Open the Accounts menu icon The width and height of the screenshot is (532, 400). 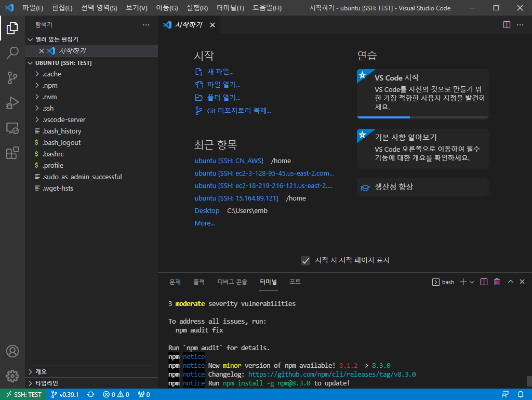[x=12, y=351]
